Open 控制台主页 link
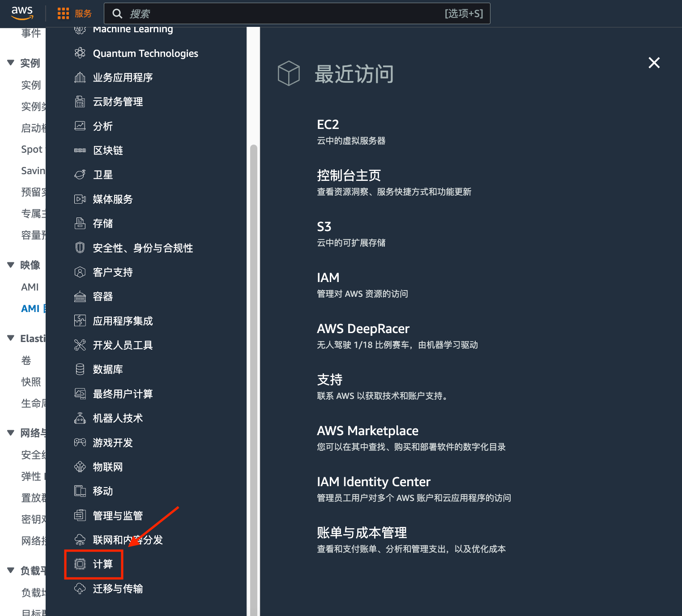The width and height of the screenshot is (682, 616). click(x=349, y=175)
